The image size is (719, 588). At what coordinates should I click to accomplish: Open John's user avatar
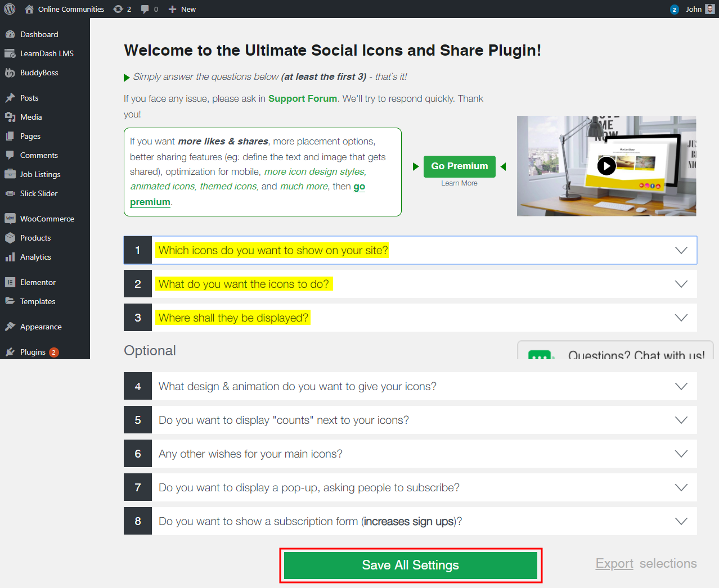tap(710, 9)
